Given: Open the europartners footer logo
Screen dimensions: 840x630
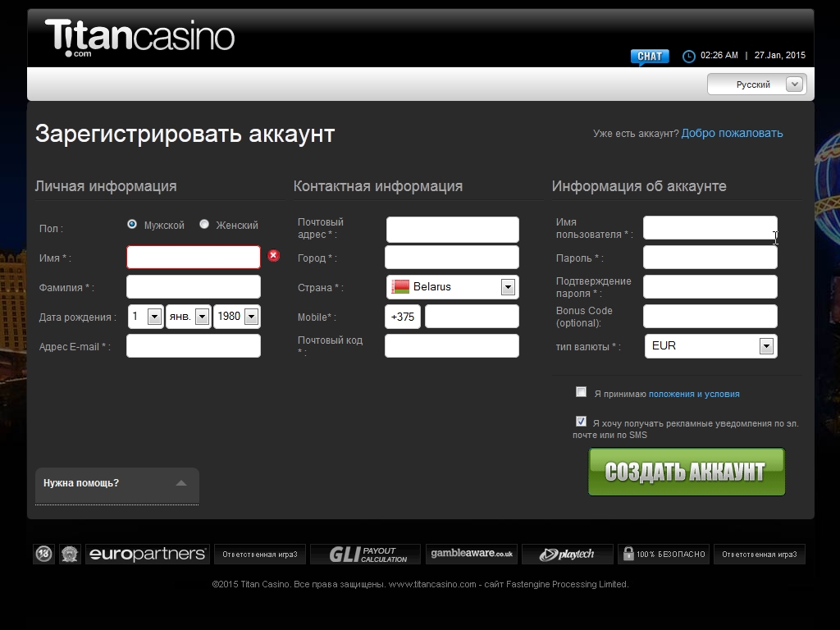Looking at the screenshot, I should tap(147, 555).
